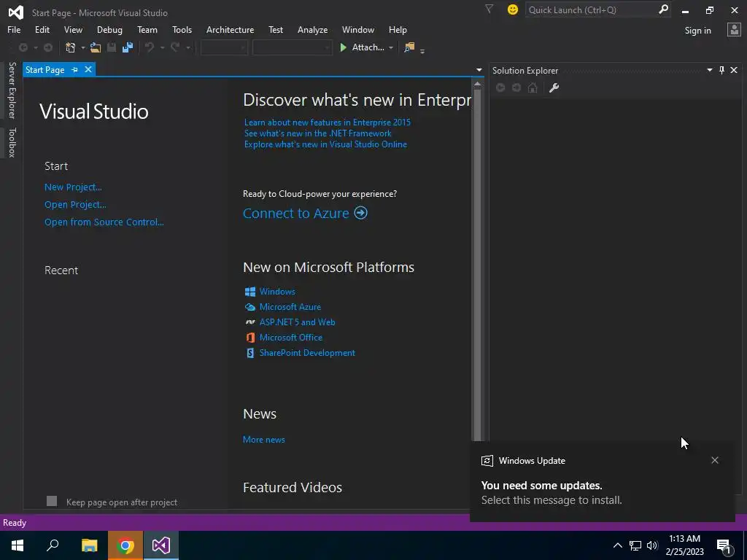Toggle Keep page open after project checkbox
This screenshot has height=560, width=747.
point(52,501)
